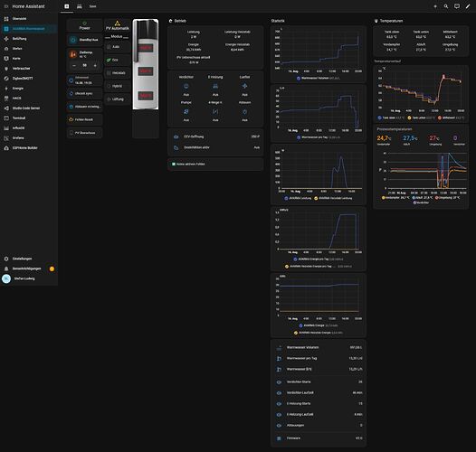Click the water heater tank image

point(146,64)
